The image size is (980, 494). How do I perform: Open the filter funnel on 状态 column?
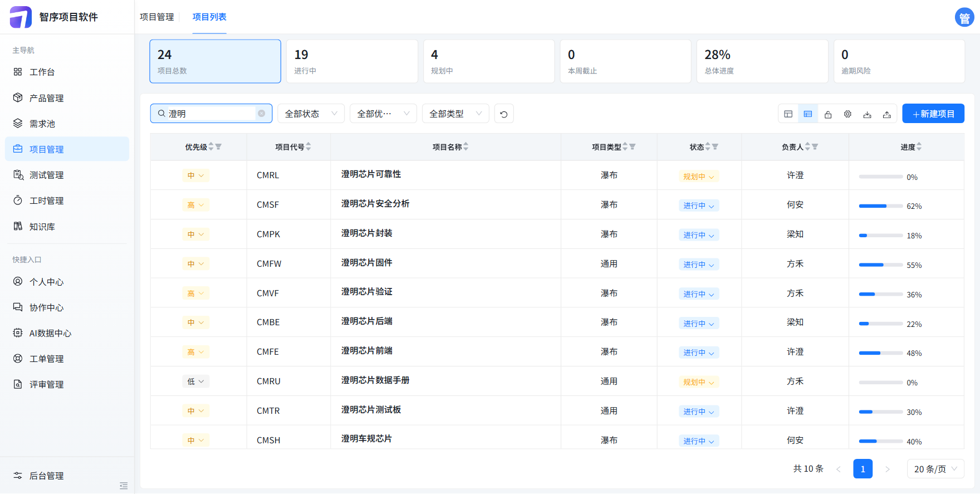(x=715, y=147)
